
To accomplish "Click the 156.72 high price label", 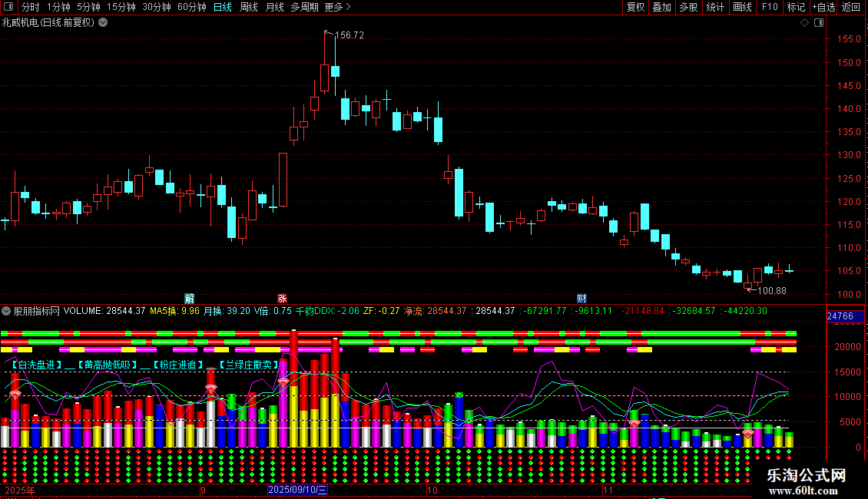I will pos(350,35).
